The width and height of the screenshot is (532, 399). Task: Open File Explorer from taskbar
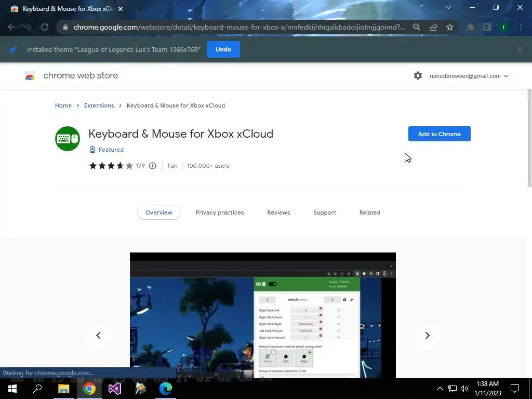coord(63,389)
